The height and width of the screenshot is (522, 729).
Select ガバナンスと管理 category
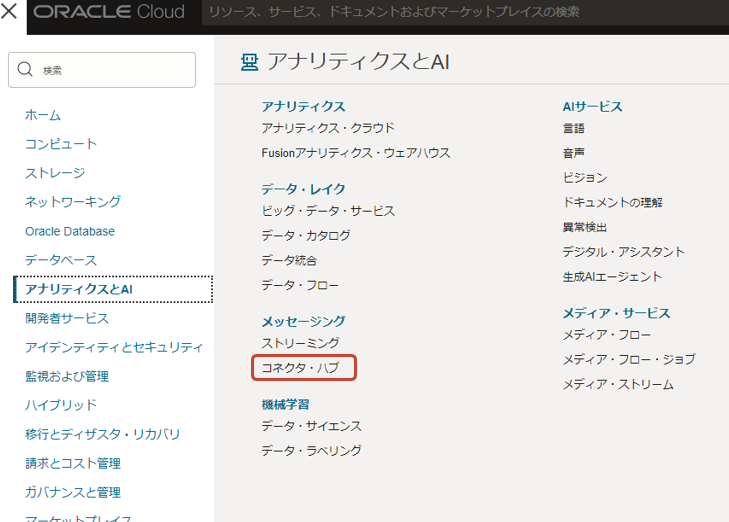click(x=73, y=492)
